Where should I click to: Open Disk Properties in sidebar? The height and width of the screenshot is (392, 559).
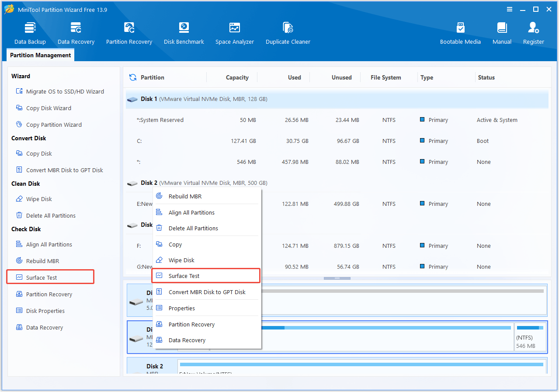pos(40,311)
